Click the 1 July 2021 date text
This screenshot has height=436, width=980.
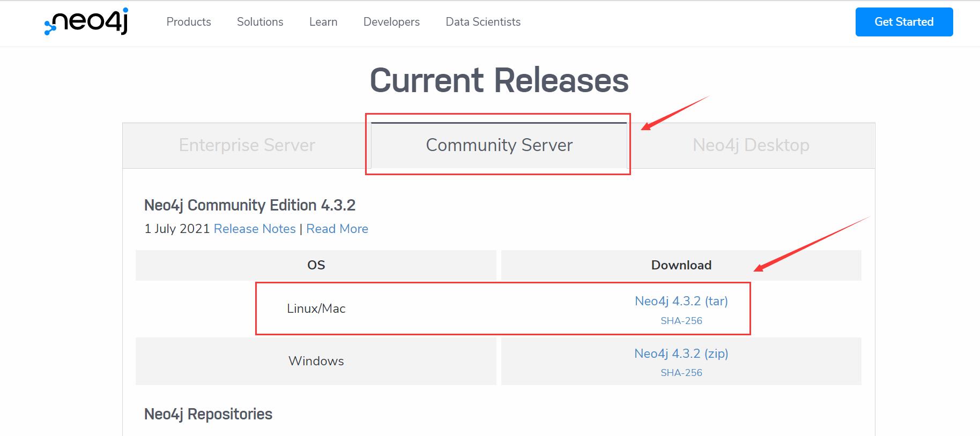pyautogui.click(x=177, y=229)
